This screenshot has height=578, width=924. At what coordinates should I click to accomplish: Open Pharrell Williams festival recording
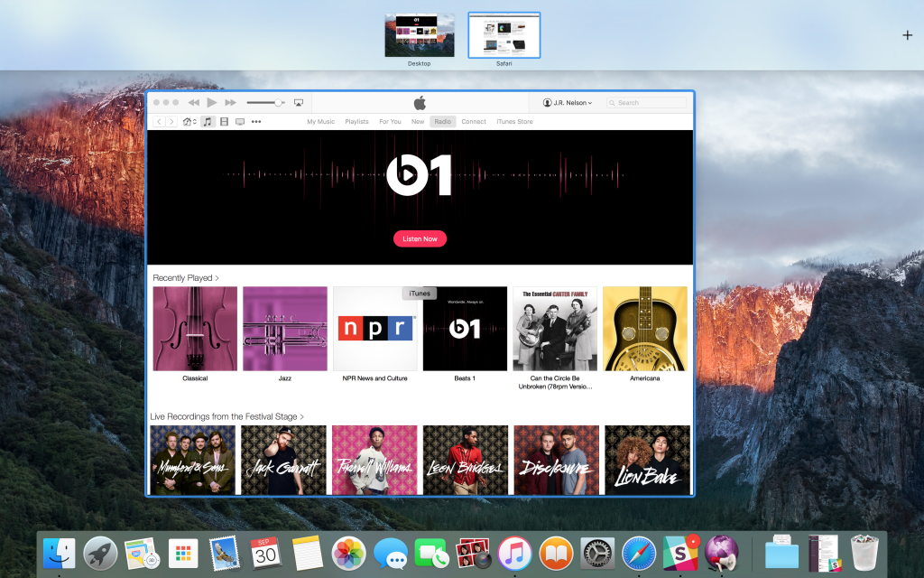pos(374,460)
